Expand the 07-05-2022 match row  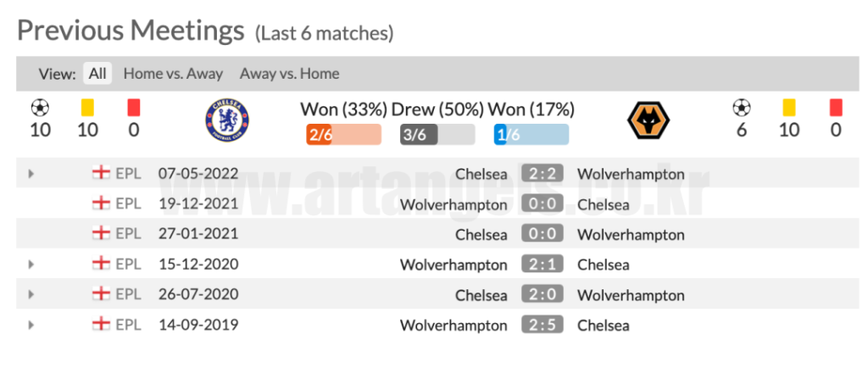(31, 174)
